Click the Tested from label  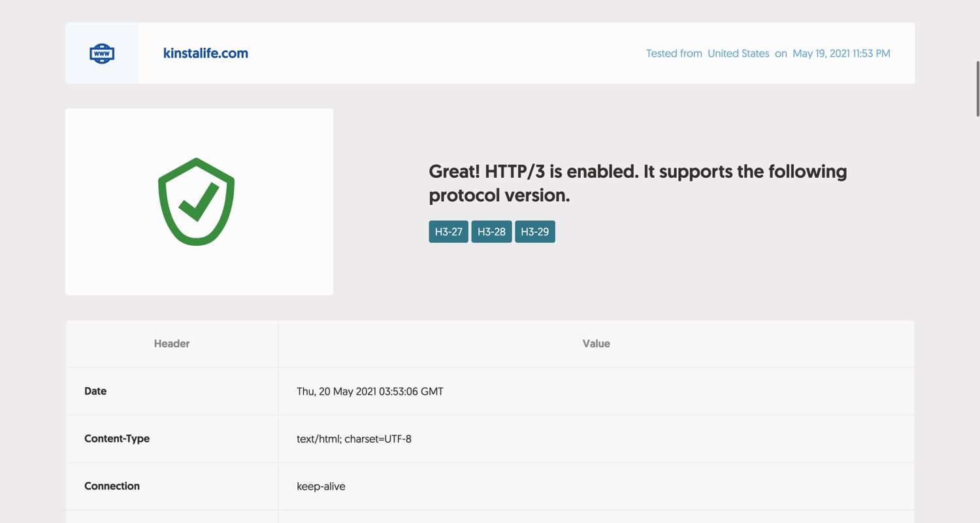(674, 53)
